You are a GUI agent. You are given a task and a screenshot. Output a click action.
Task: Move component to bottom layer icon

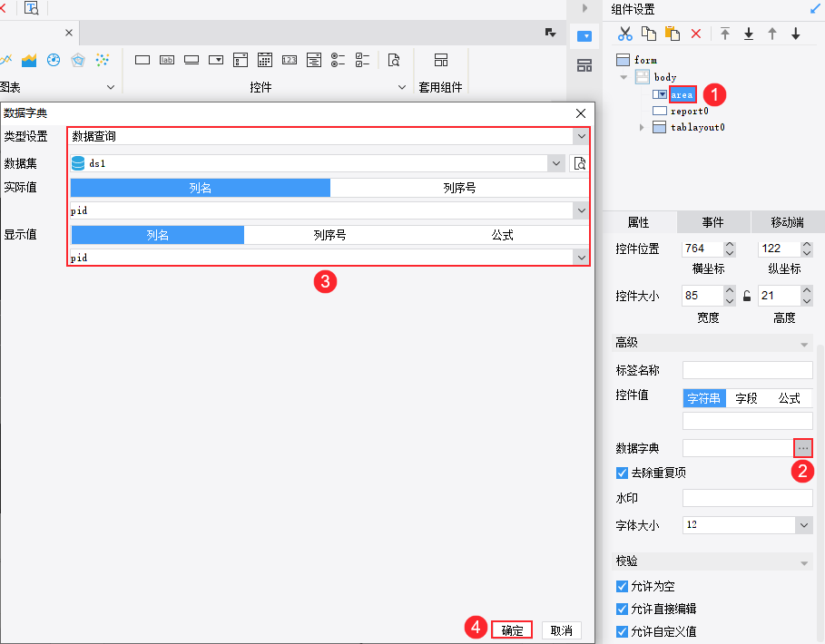[749, 34]
